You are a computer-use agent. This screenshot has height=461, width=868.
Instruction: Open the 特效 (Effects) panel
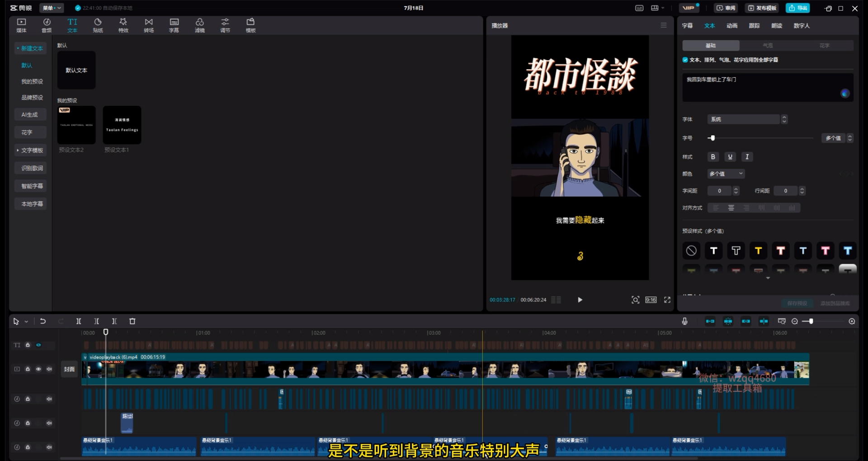(x=123, y=25)
